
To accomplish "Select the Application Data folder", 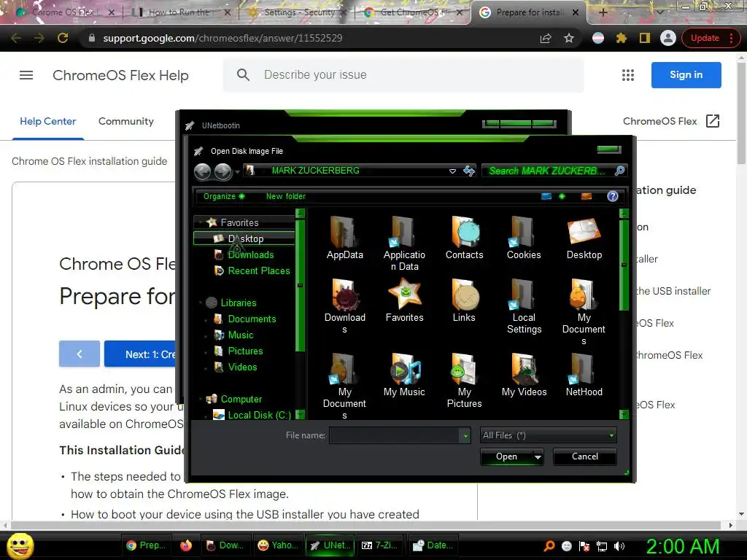I will [x=404, y=243].
